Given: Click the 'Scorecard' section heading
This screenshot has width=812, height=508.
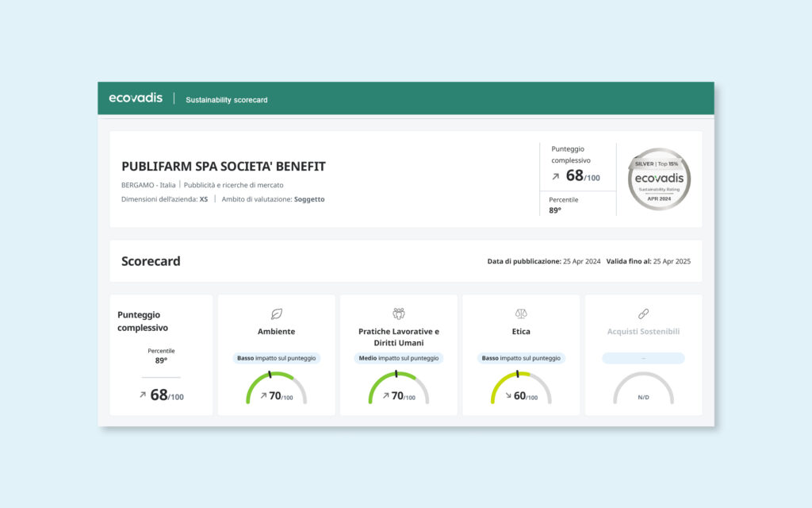Looking at the screenshot, I should [x=151, y=261].
